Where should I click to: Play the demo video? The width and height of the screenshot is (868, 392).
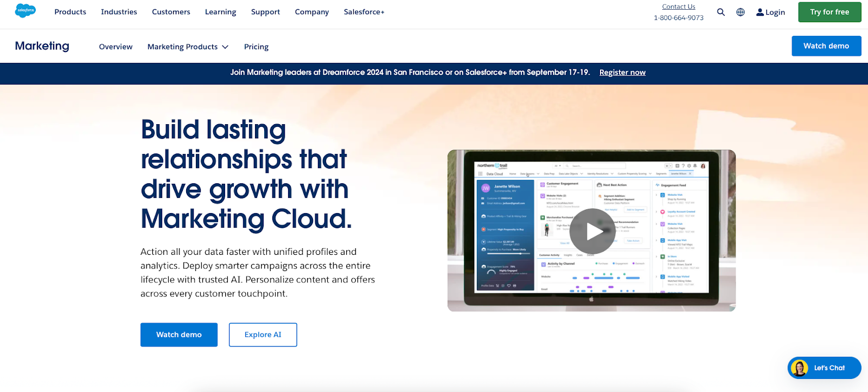tap(592, 232)
